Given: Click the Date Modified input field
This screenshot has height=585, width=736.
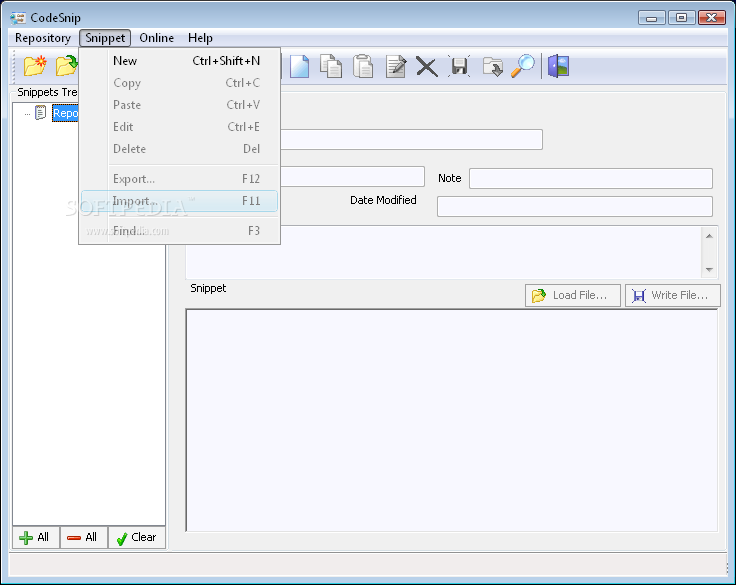Looking at the screenshot, I should pos(575,207).
